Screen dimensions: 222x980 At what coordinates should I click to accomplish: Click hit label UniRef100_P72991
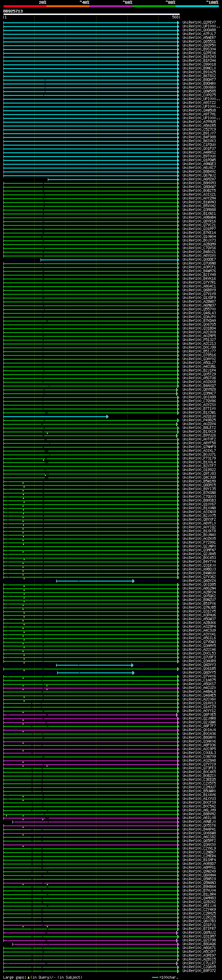pos(199,543)
